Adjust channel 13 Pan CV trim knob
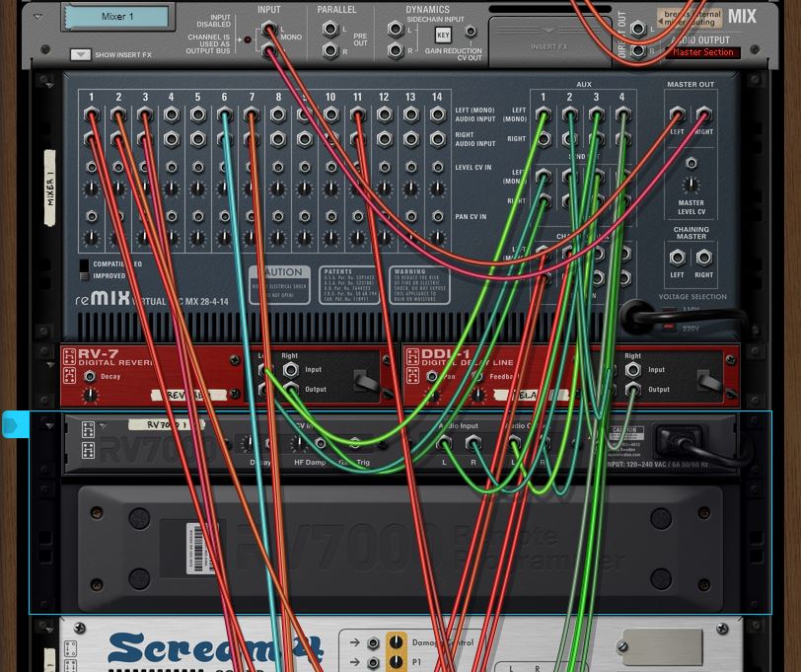Image resolution: width=801 pixels, height=672 pixels. [x=410, y=238]
